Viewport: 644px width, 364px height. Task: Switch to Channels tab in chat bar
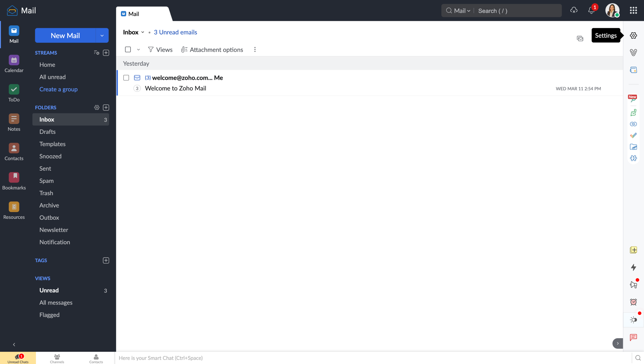point(57,358)
